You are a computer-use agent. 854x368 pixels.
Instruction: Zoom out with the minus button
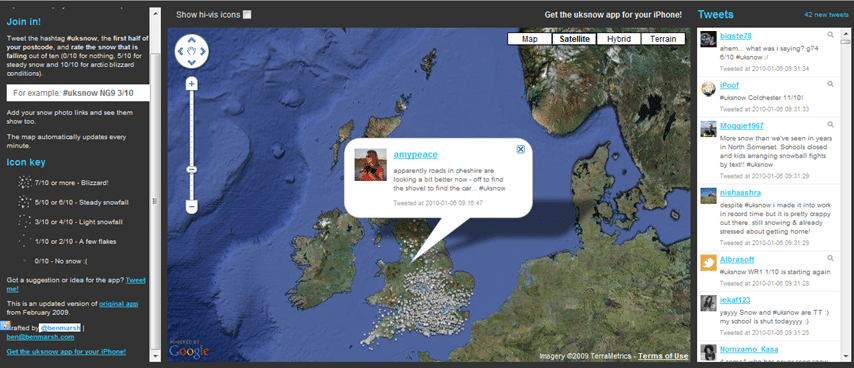coord(192,206)
